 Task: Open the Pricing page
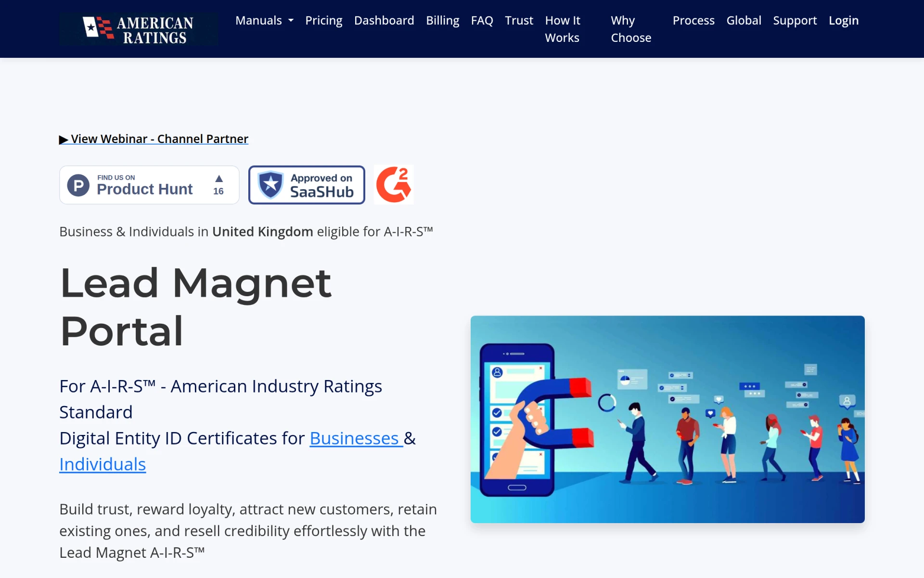click(323, 20)
